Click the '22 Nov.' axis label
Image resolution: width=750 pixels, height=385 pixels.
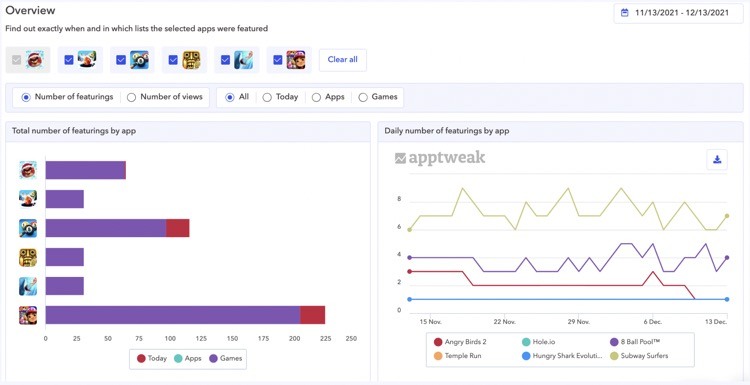(505, 321)
